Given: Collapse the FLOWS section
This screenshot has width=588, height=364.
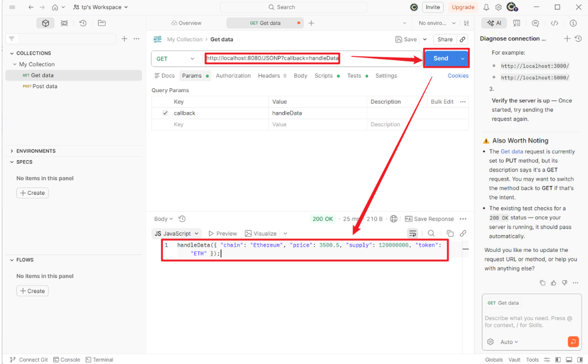Looking at the screenshot, I should tap(12, 260).
